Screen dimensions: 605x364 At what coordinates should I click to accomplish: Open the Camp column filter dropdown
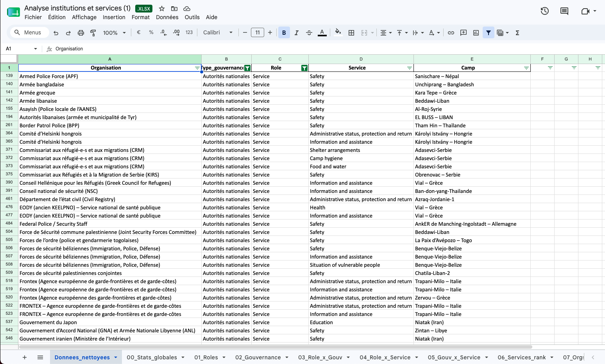526,68
